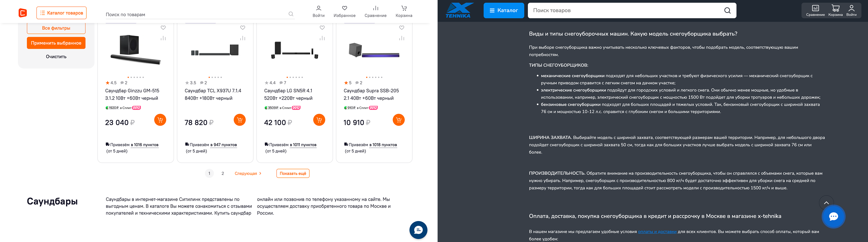Viewport: 868px width, 242px height.
Task: Click the Citilink orange logo
Action: (23, 13)
